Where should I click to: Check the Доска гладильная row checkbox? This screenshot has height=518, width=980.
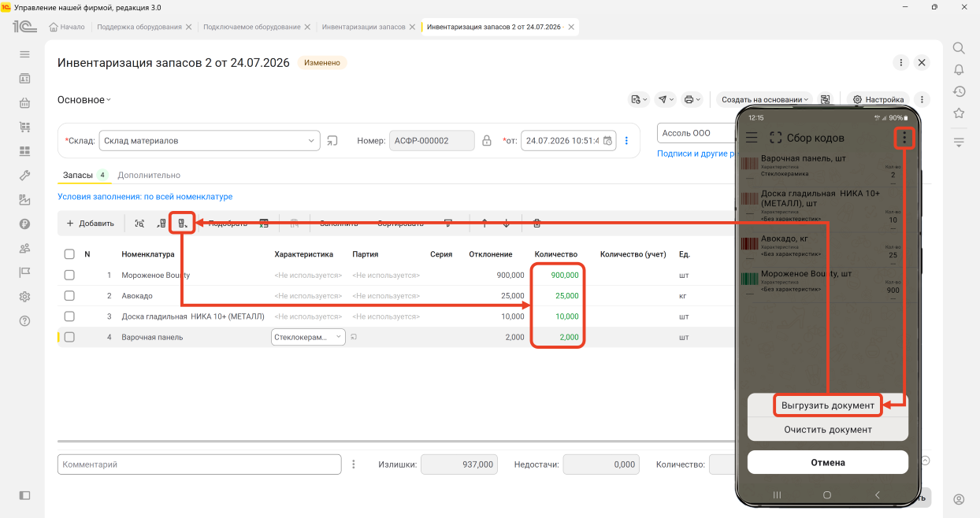(69, 316)
